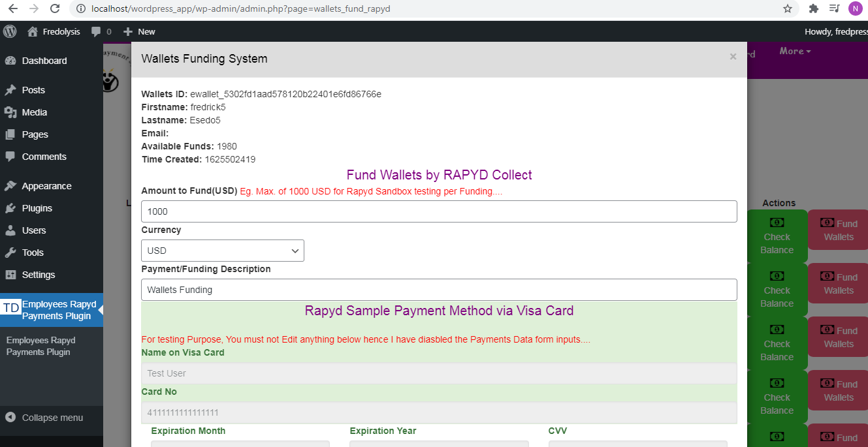Open Media menu item

(52, 112)
